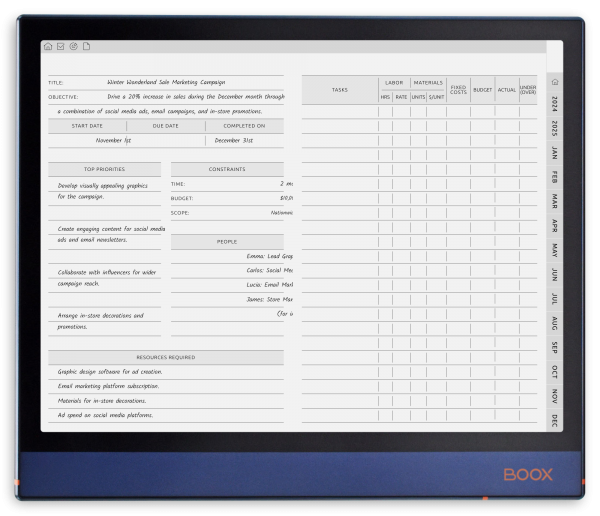Tap the first empty row under Tasks
Screen dimensions: 600x516
339,112
